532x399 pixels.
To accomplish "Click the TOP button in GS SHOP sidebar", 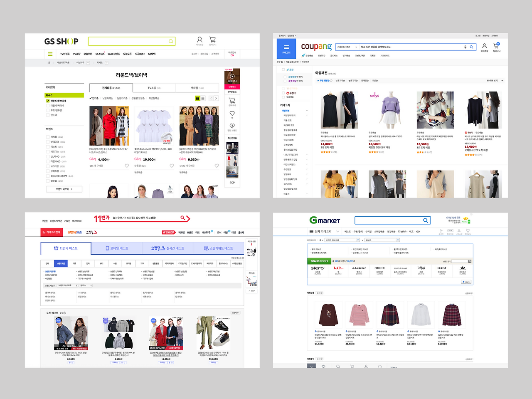I will (232, 183).
